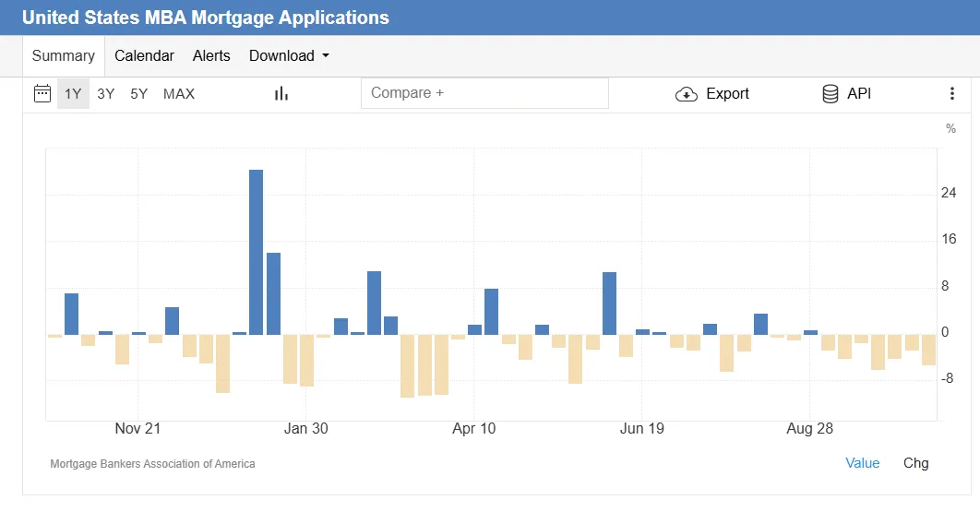Screen dimensions: 980x512
Task: Click the Nov 21 x-axis label
Action: [x=137, y=429]
